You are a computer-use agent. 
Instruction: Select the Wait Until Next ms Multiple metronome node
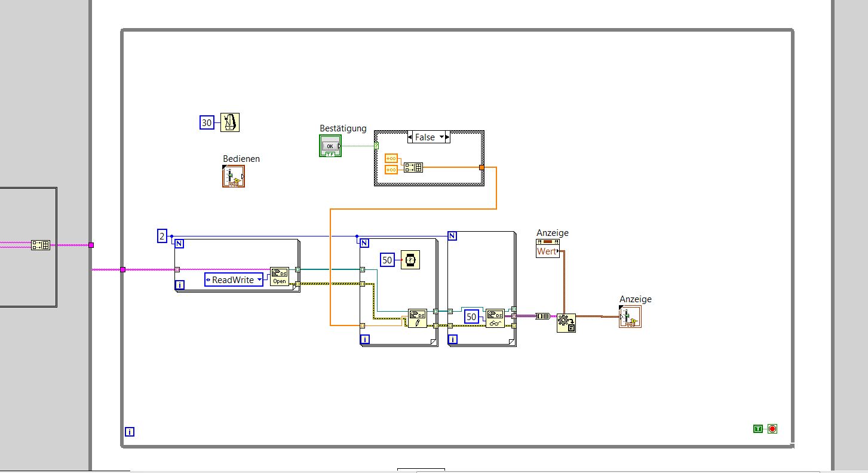(x=230, y=122)
